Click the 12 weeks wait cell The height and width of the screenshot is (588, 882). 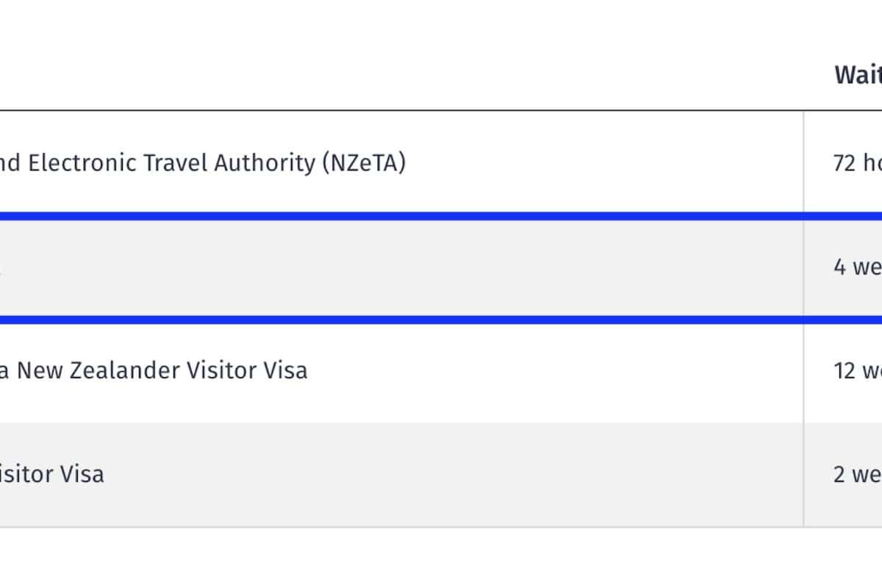857,370
